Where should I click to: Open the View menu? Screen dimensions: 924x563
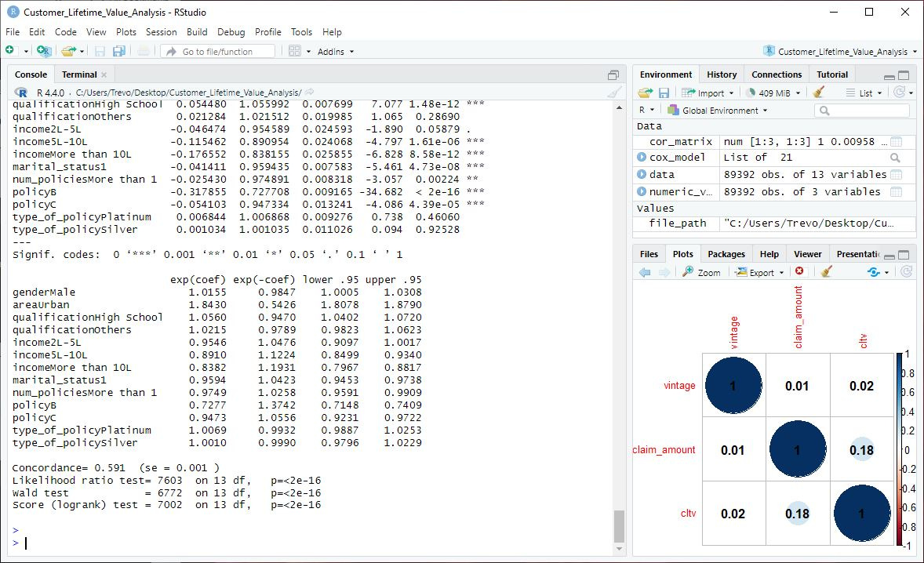click(x=96, y=32)
